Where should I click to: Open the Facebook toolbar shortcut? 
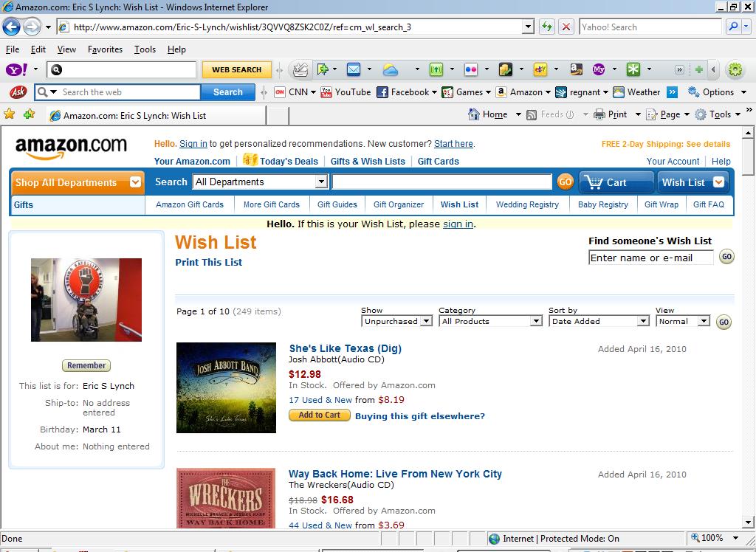coord(406,92)
